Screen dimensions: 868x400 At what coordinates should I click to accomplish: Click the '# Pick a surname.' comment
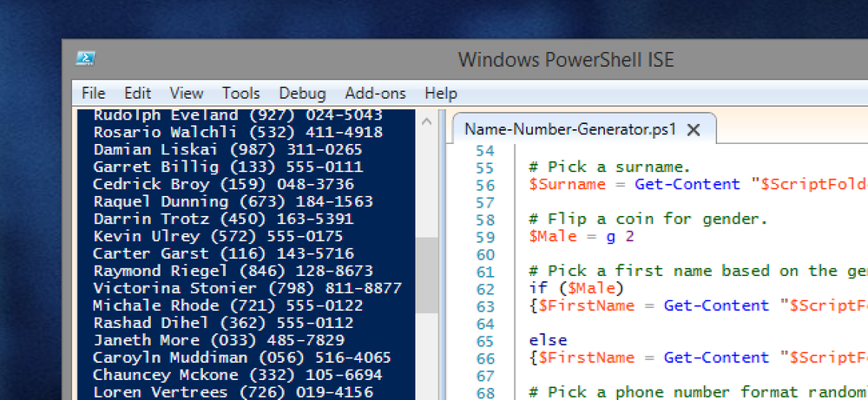coord(610,167)
